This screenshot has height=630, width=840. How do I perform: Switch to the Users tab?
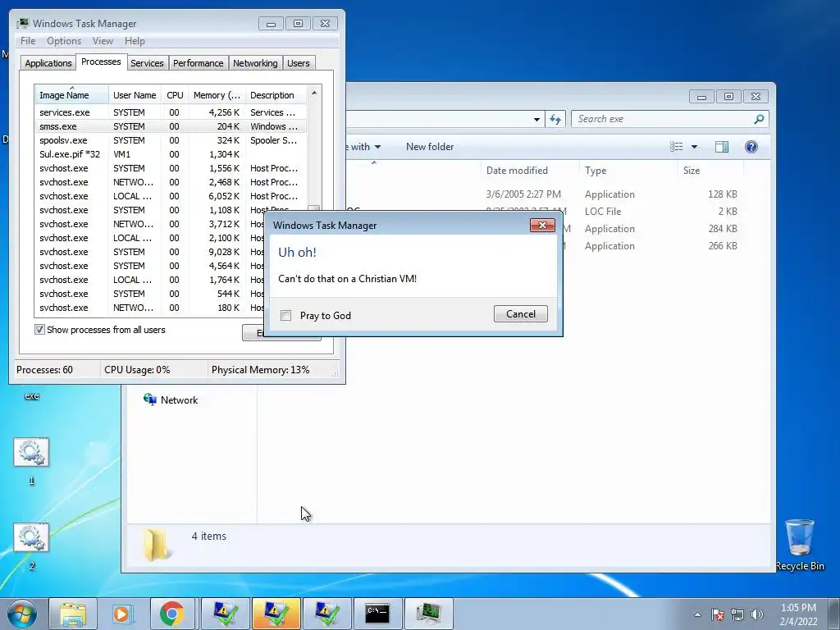(x=299, y=63)
